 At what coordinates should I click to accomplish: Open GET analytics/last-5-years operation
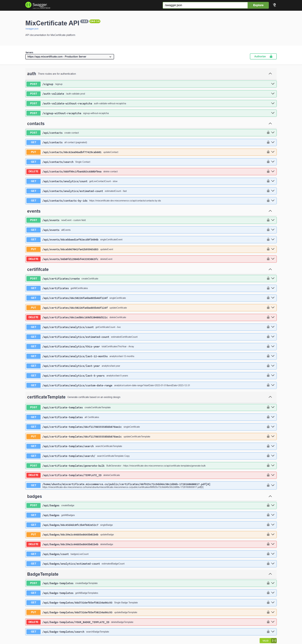click(151, 375)
